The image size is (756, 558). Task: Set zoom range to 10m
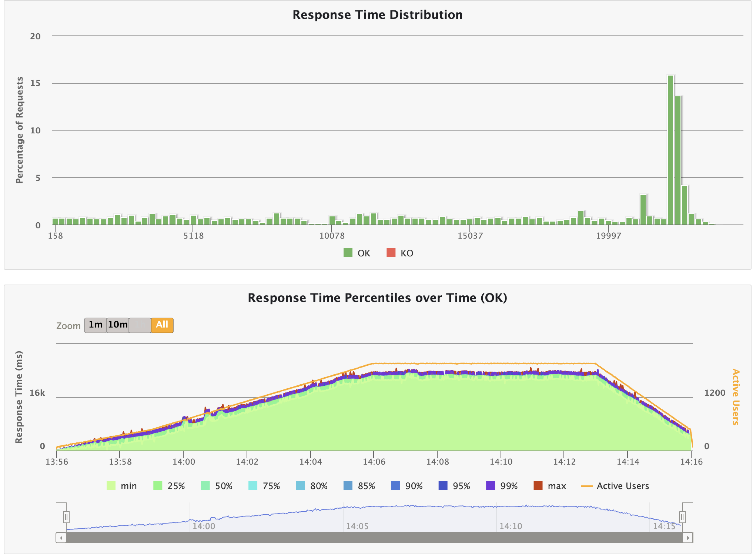click(118, 325)
